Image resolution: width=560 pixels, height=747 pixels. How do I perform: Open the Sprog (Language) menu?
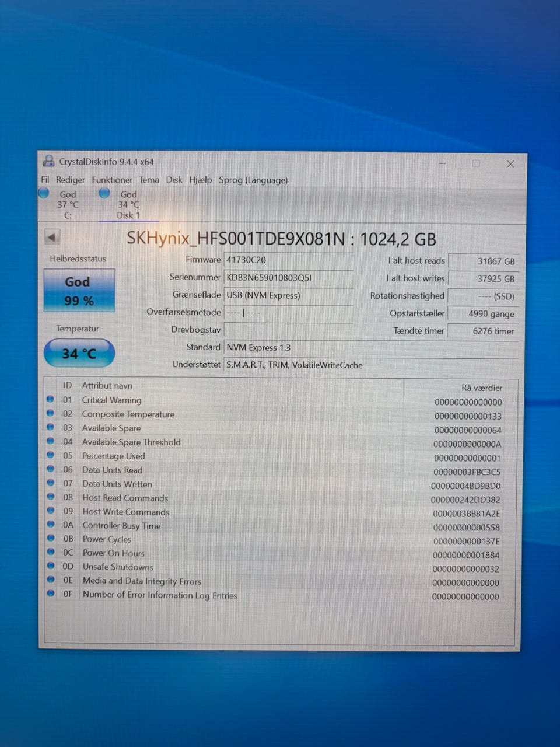(253, 180)
